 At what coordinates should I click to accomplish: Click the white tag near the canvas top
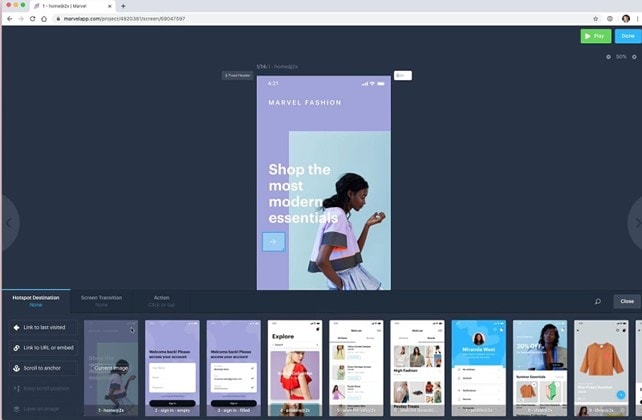pyautogui.click(x=403, y=75)
